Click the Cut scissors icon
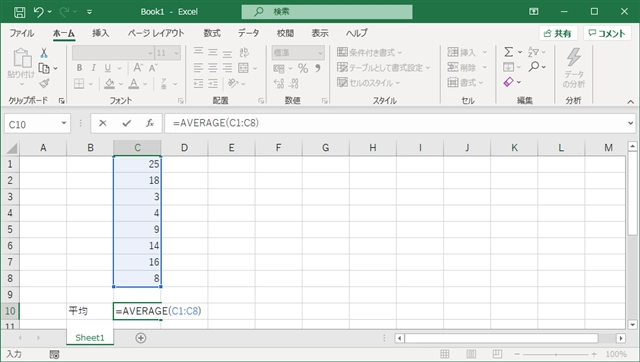 44,53
